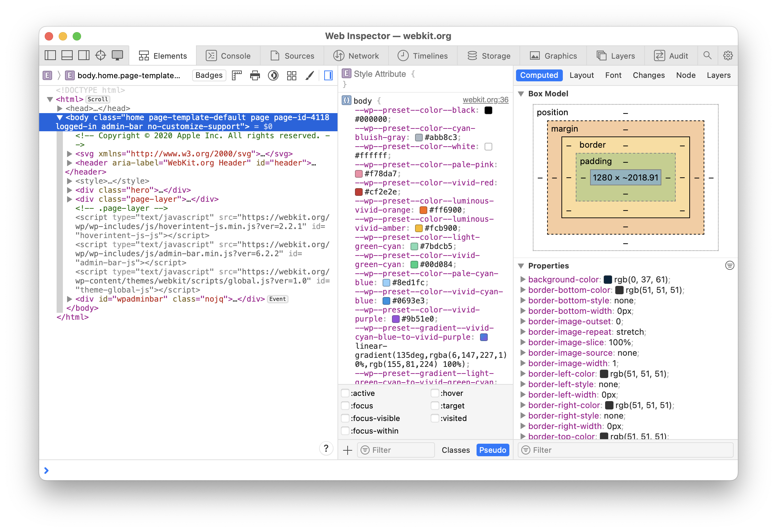
Task: Switch to the Console tab
Action: (x=228, y=56)
